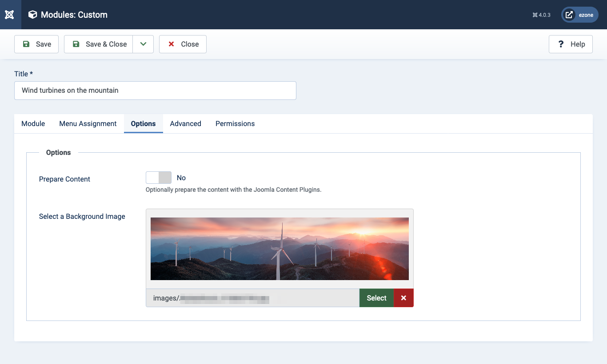Toggle Prepare Content to Yes
This screenshot has width=607, height=364.
pyautogui.click(x=158, y=177)
